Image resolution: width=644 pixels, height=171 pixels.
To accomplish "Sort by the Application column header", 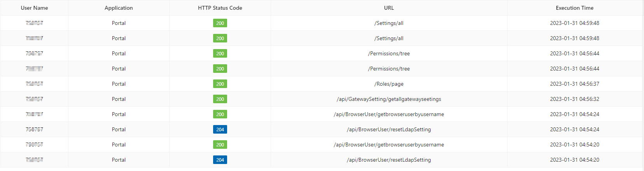I will coord(119,8).
